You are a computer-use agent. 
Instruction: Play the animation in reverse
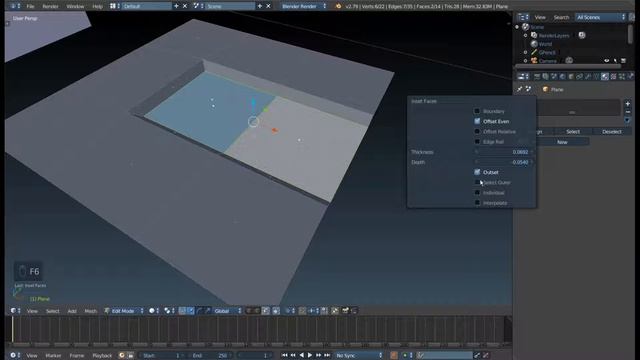coord(302,356)
